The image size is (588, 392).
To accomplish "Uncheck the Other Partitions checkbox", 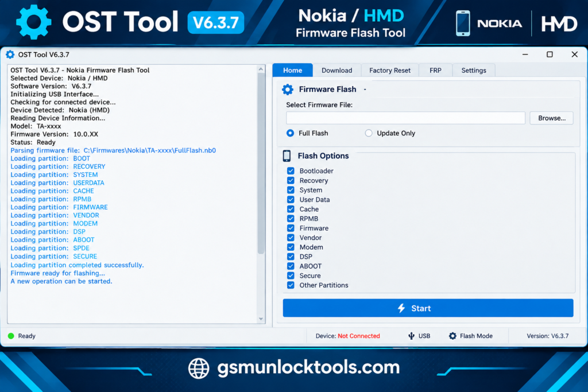I will [x=291, y=285].
